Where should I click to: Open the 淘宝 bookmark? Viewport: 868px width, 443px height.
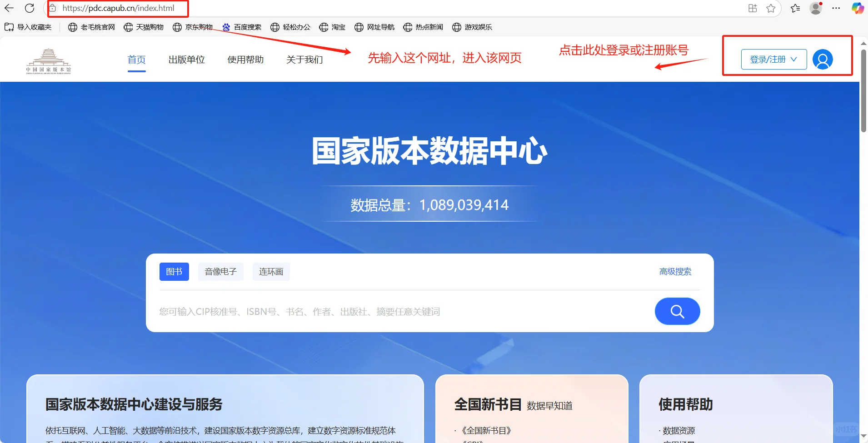[x=332, y=27]
